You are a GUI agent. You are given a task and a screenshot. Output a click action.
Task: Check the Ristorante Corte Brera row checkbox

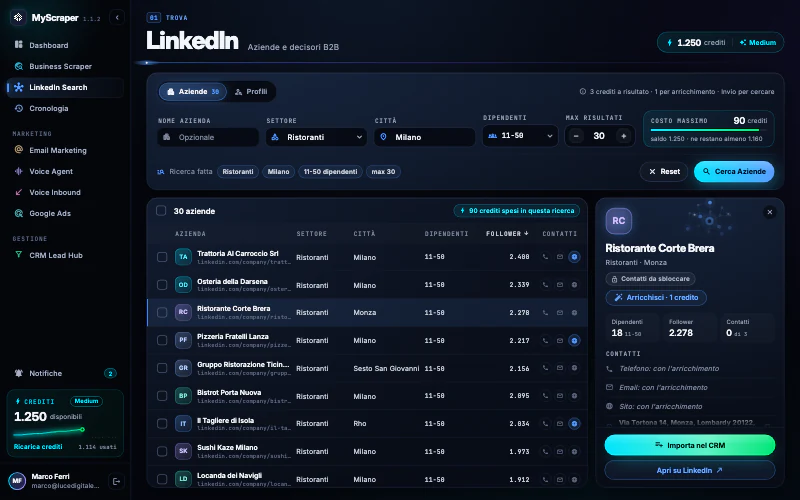click(162, 312)
